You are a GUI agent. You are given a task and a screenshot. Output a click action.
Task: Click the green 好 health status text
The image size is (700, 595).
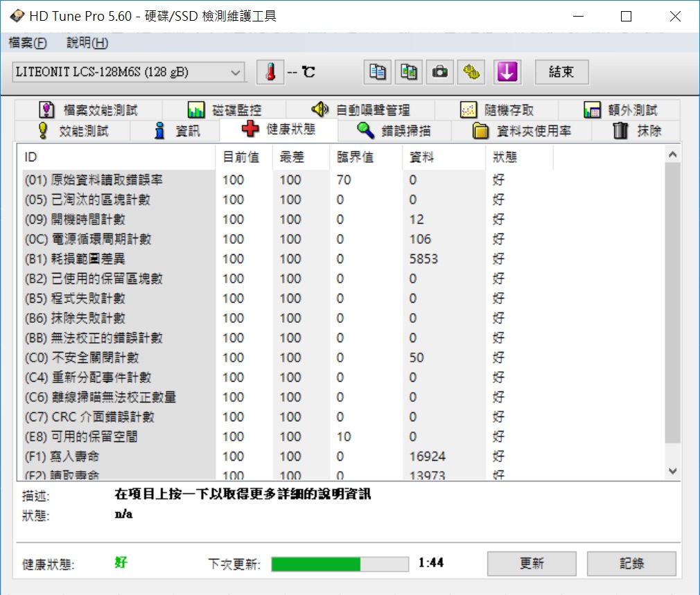click(121, 562)
